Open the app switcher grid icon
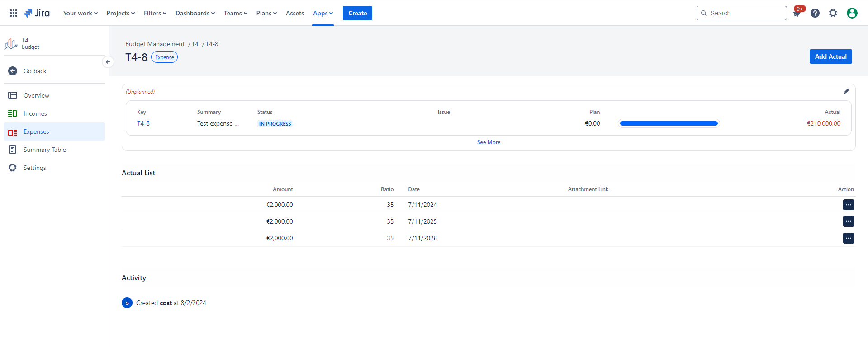868x347 pixels. point(14,13)
